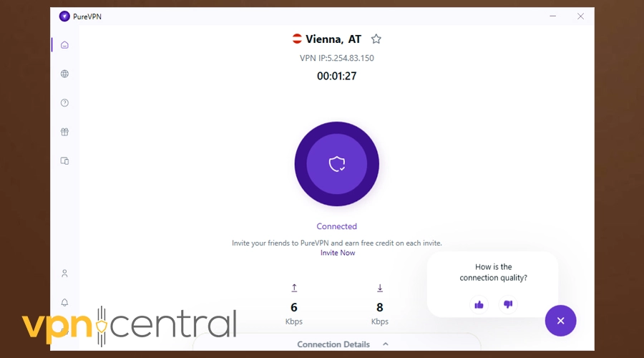Open the notifications bell icon

[x=64, y=303]
